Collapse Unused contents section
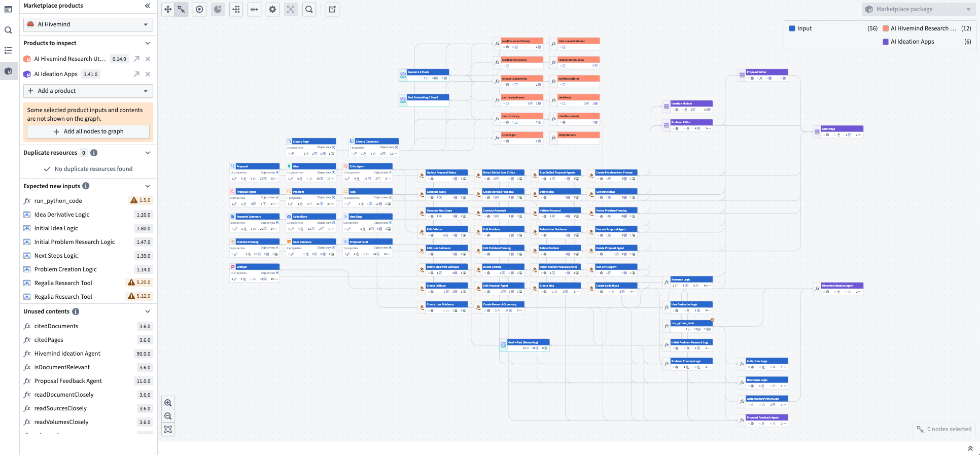The height and width of the screenshot is (455, 980). 148,311
